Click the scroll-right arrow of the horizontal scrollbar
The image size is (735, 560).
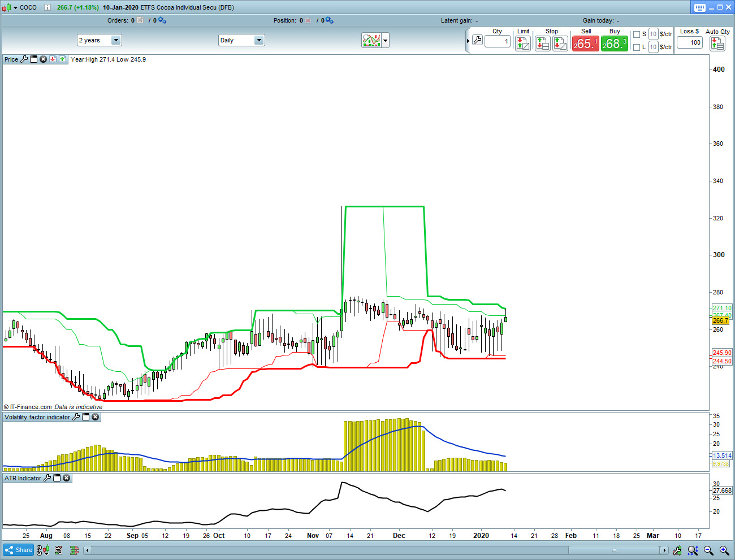click(664, 550)
